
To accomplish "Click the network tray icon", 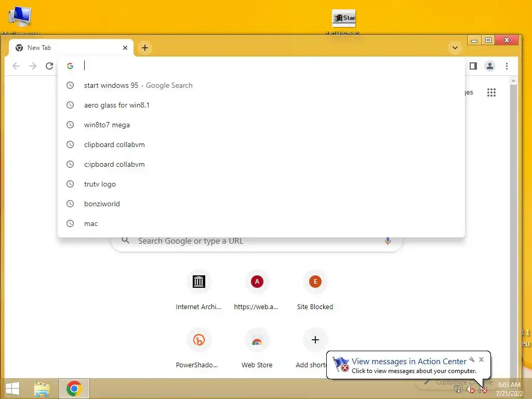I will [458, 389].
